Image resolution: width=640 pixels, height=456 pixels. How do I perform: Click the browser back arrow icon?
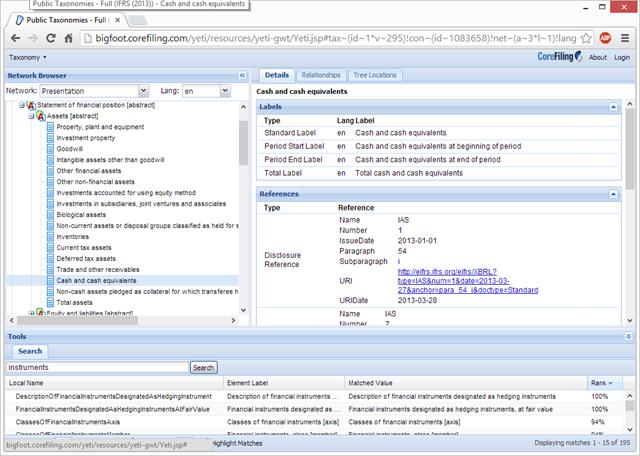coord(15,38)
